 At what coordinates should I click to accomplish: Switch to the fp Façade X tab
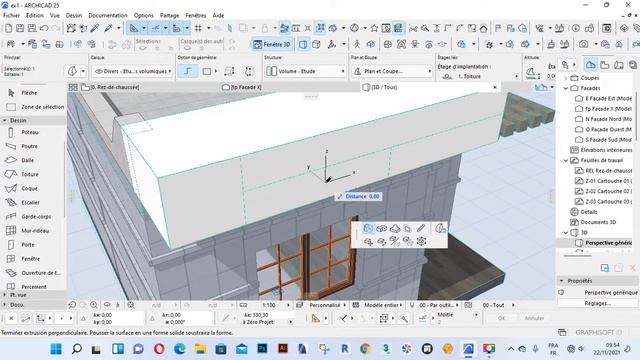pos(242,87)
